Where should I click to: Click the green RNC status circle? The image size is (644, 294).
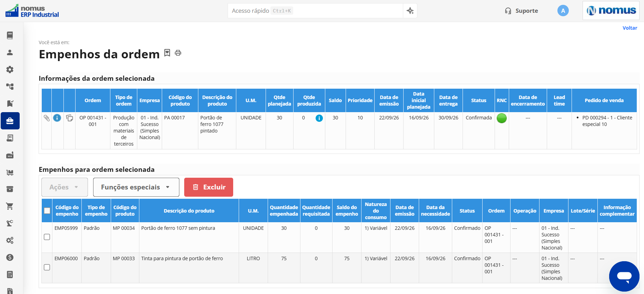pyautogui.click(x=502, y=118)
